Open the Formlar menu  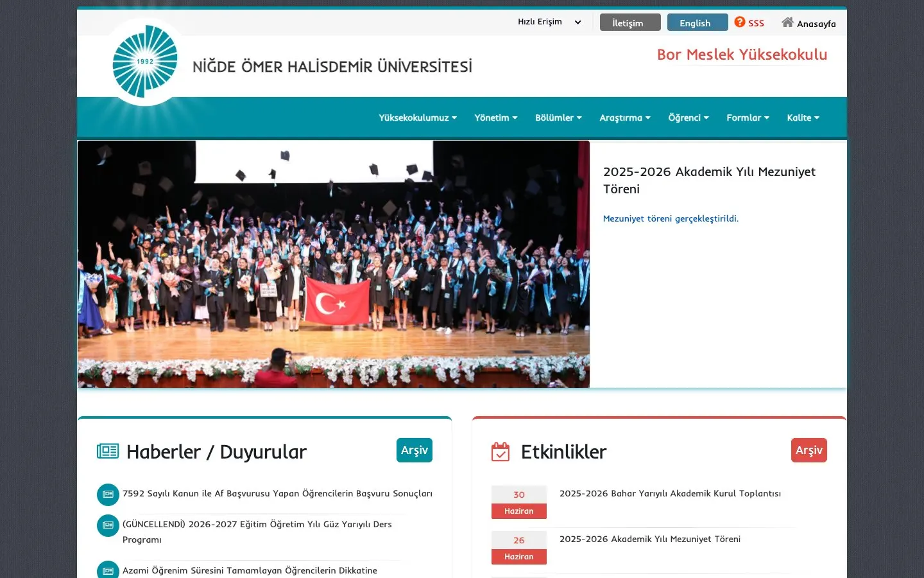748,118
